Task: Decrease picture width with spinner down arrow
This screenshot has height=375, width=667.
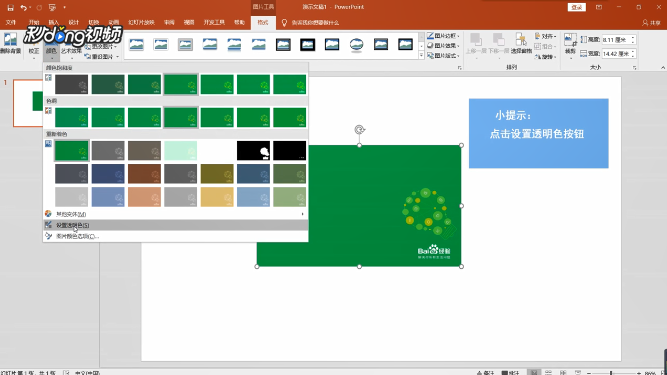Action: (633, 56)
